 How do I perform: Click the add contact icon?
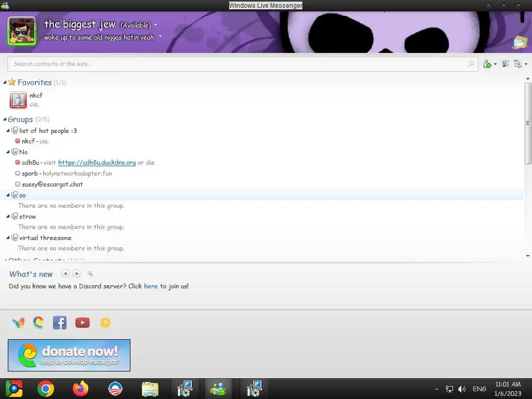[487, 64]
